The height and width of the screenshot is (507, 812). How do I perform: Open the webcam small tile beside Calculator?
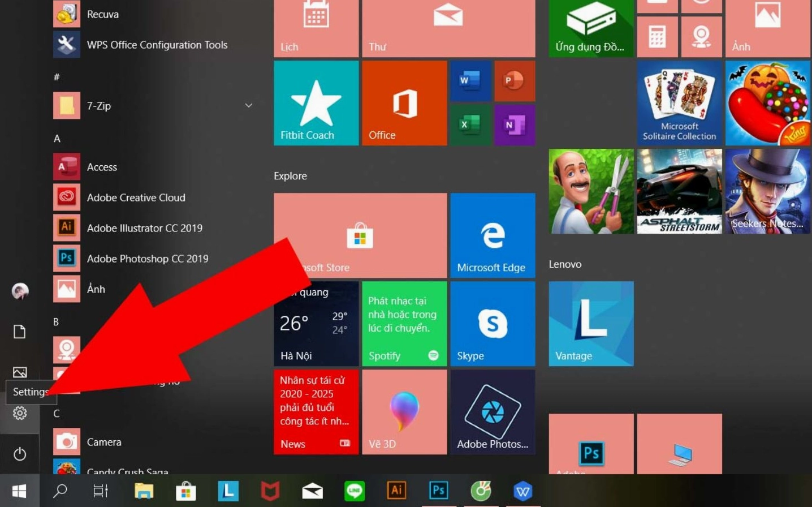pyautogui.click(x=701, y=37)
